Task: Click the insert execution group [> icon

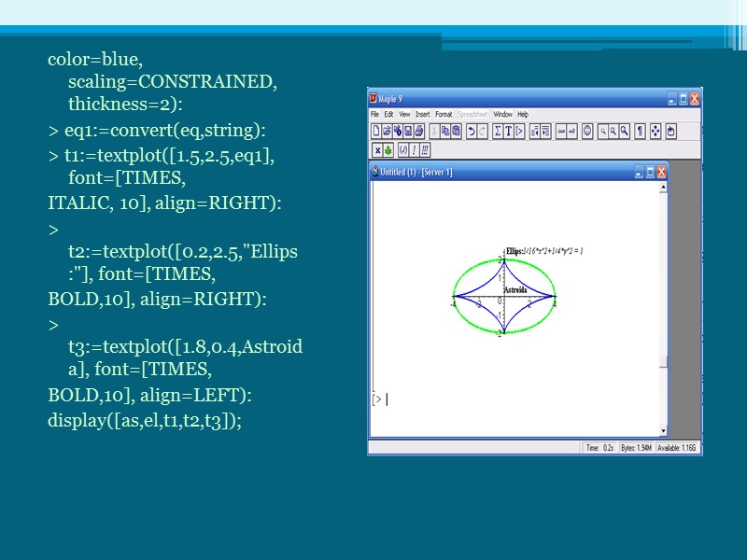Action: (519, 131)
